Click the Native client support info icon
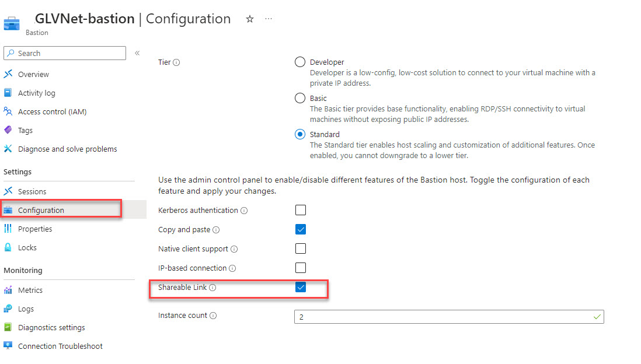Image resolution: width=641 pixels, height=364 pixels. (x=234, y=249)
